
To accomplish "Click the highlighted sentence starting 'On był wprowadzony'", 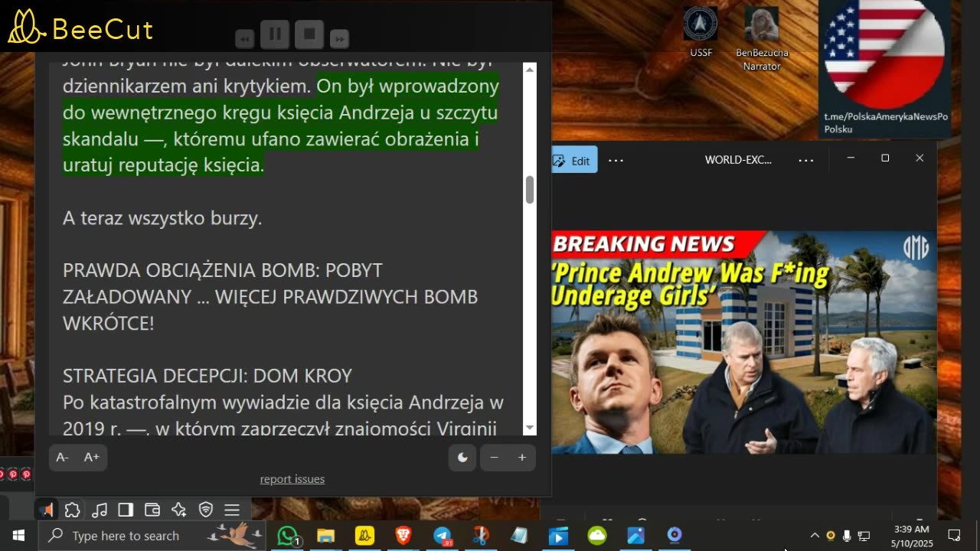I will [x=280, y=126].
